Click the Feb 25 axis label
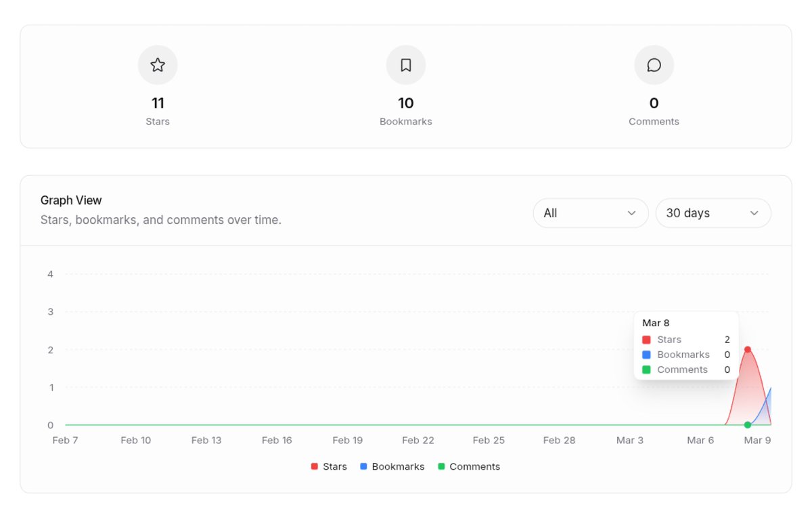812x515 pixels. coord(489,440)
